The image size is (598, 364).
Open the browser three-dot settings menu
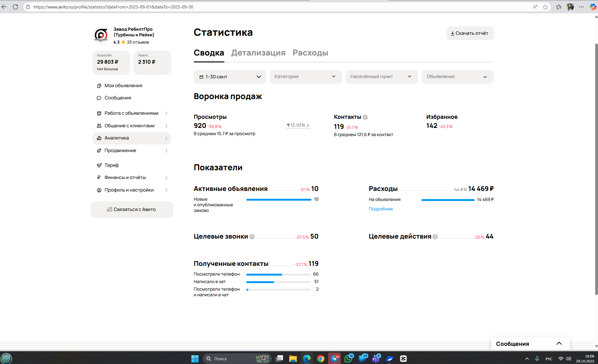[x=581, y=7]
